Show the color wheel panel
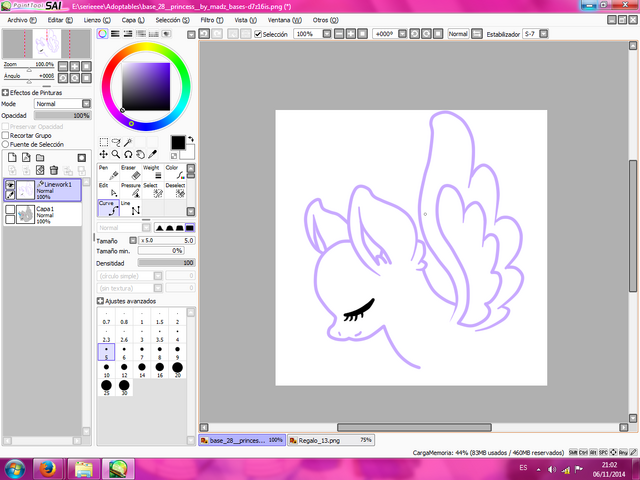This screenshot has width=640, height=480. click(102, 34)
